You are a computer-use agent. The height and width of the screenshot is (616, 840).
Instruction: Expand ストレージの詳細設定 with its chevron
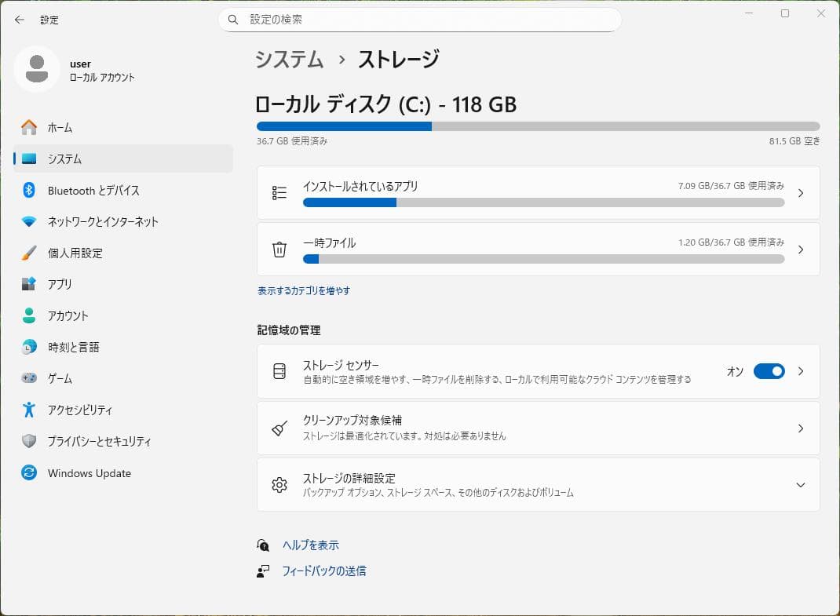[800, 485]
